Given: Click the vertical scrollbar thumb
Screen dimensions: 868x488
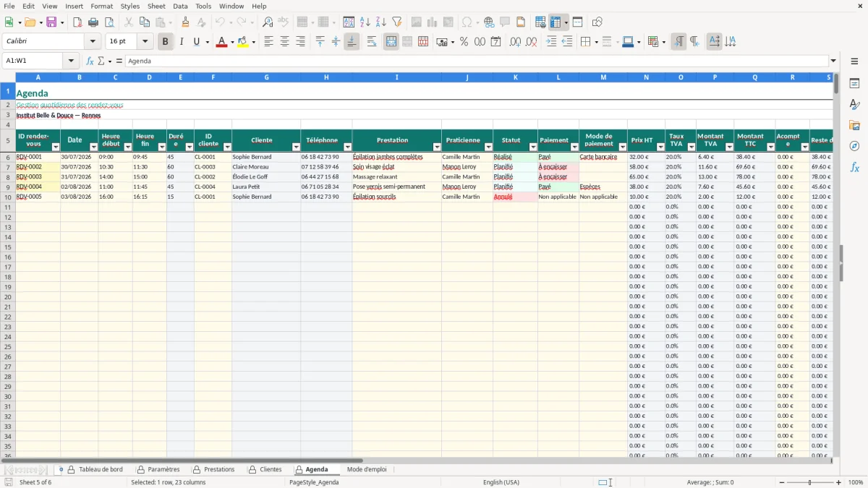Looking at the screenshot, I should (836, 84).
